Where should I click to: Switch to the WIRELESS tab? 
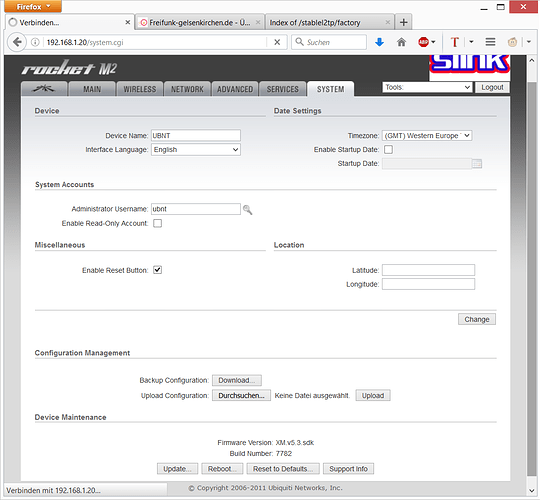(139, 89)
